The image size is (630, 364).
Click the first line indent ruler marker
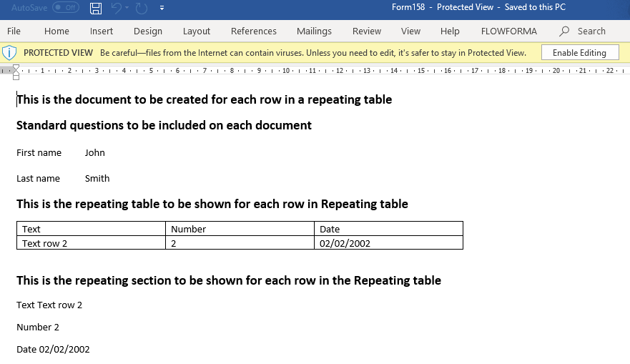[16, 67]
